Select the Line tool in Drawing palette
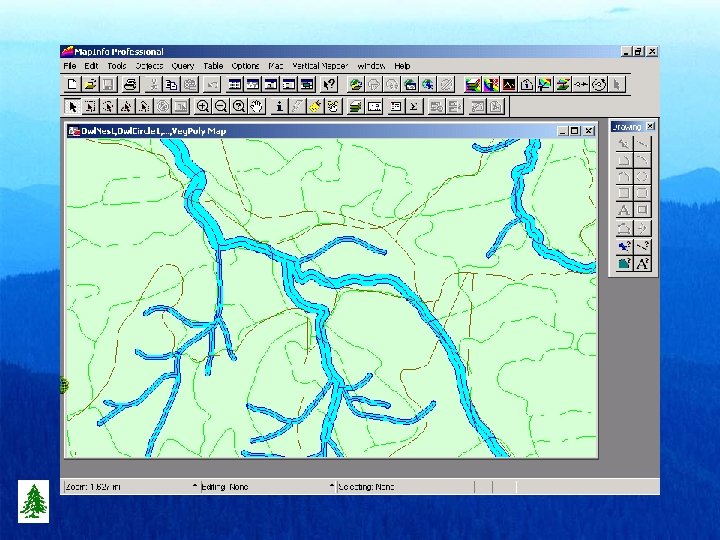Viewport: 720px width, 540px height. [x=642, y=144]
